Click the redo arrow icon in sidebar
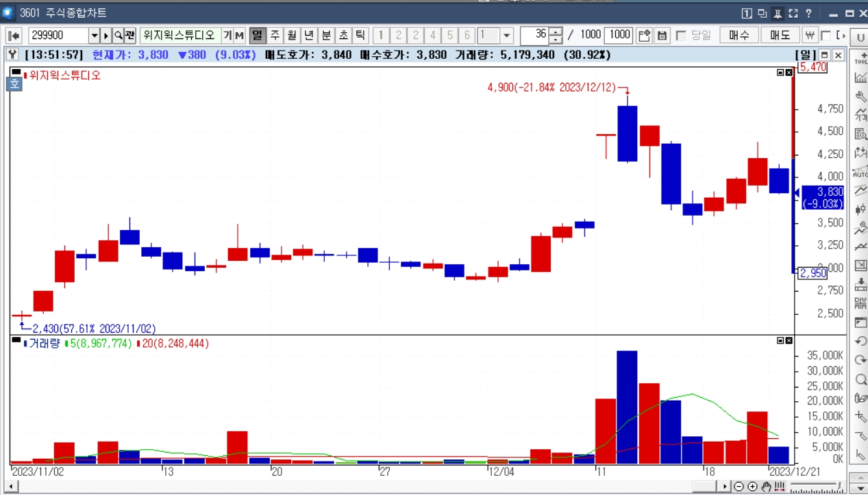This screenshot has height=495, width=868. pyautogui.click(x=860, y=360)
